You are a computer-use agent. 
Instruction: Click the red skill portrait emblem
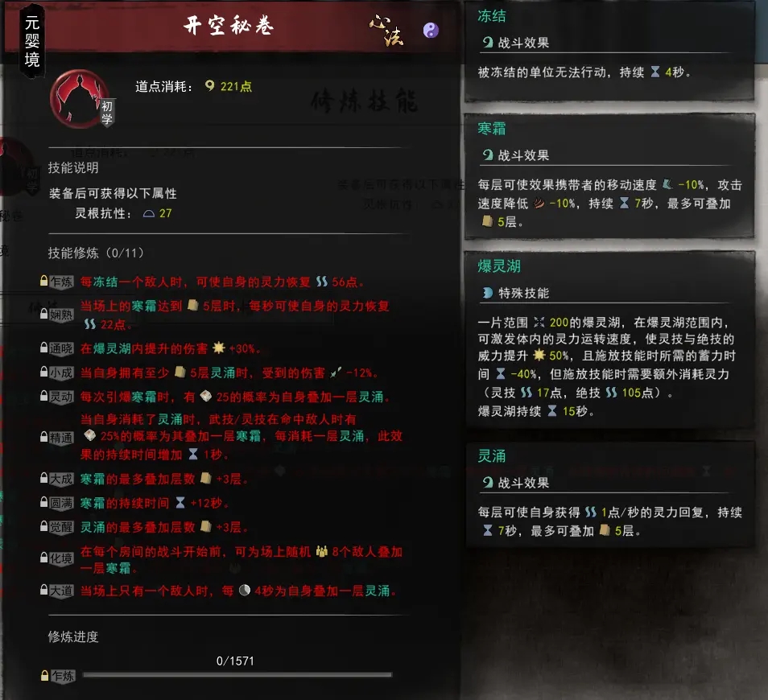(79, 99)
